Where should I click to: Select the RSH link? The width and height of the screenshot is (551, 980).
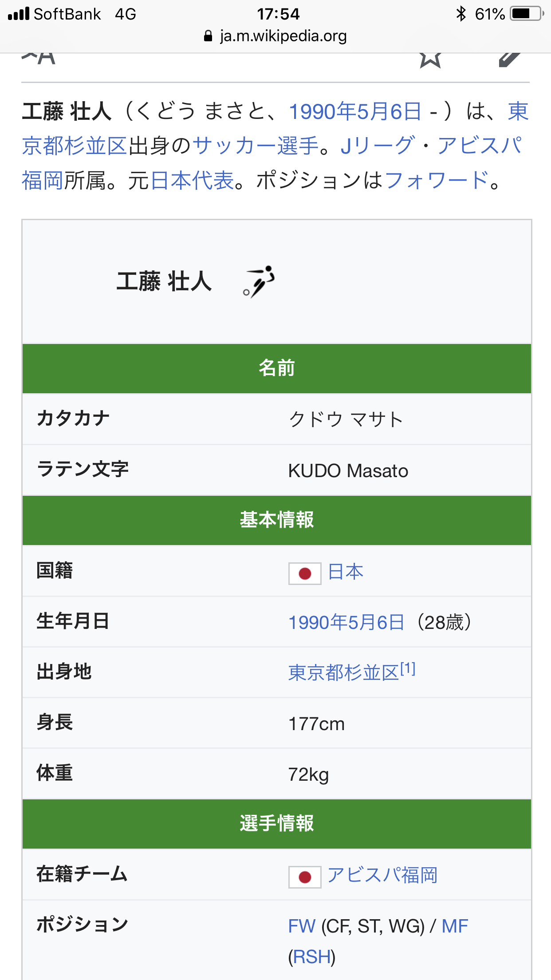tap(312, 957)
